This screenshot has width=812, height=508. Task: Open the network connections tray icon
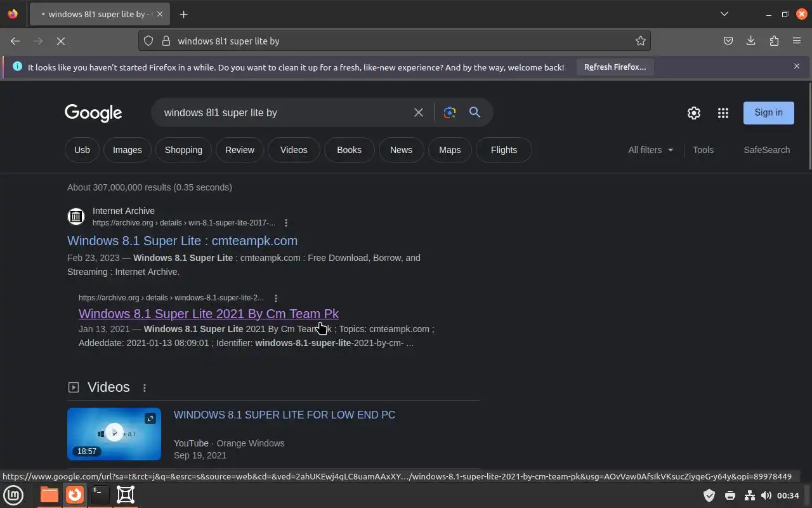click(749, 495)
